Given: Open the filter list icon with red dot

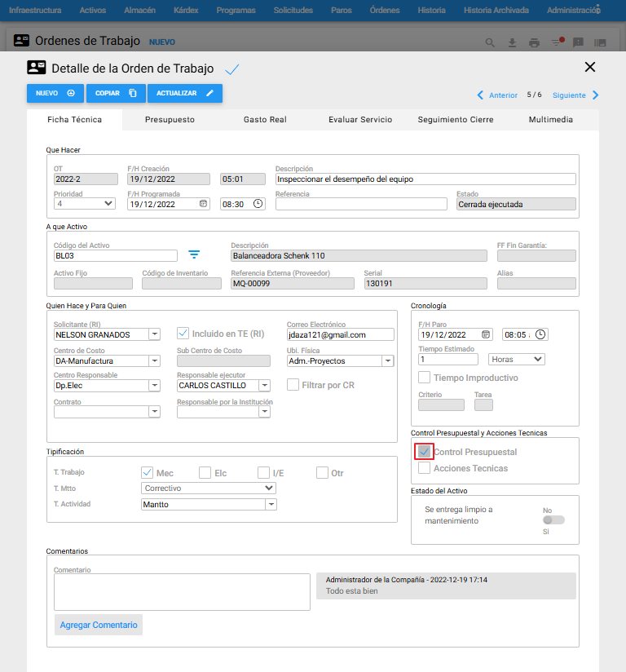Looking at the screenshot, I should pyautogui.click(x=557, y=42).
